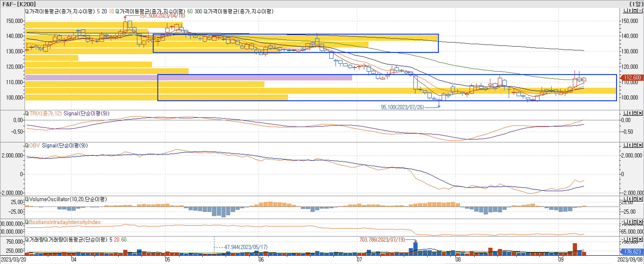The image size is (644, 264).
Task: Toggle green marker beside VolumeOscillator label
Action: (x=27, y=199)
